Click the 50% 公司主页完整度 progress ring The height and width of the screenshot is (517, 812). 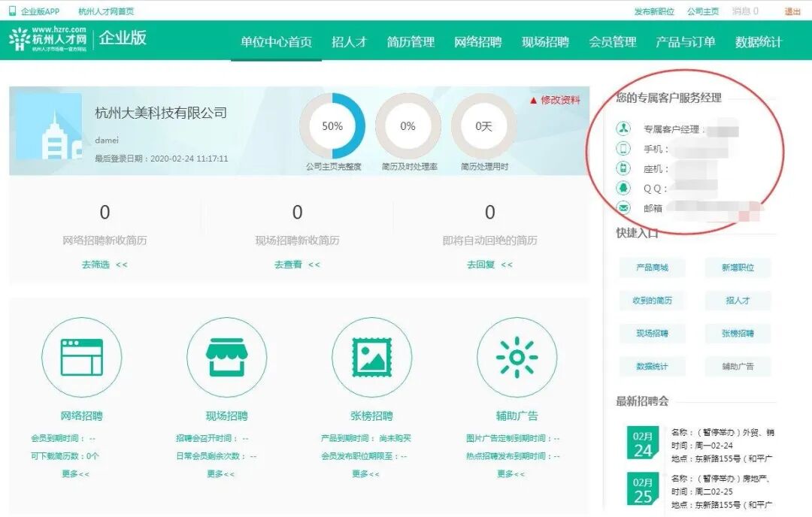pyautogui.click(x=332, y=125)
